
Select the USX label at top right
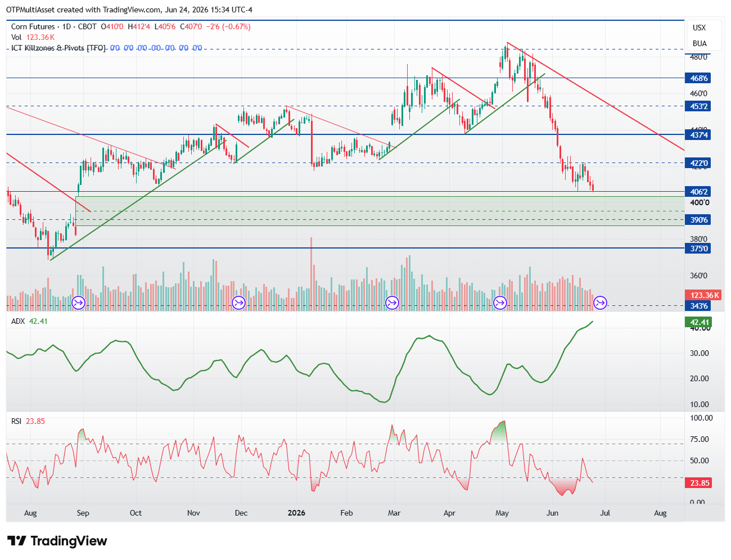pos(699,28)
